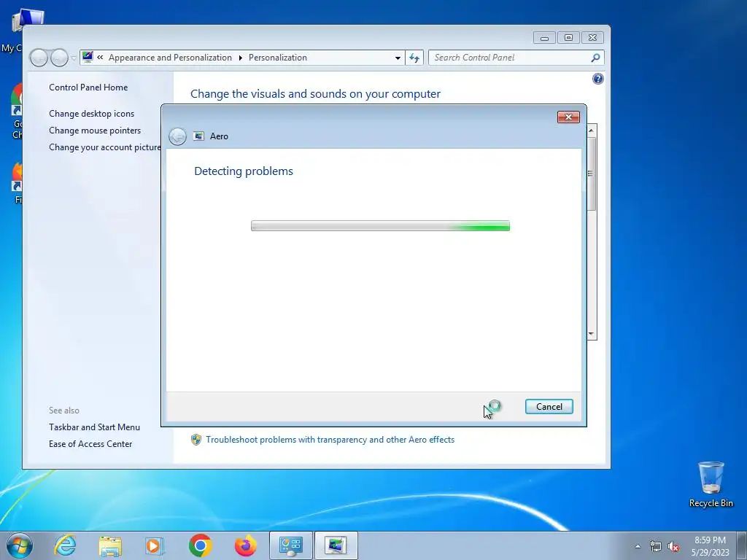This screenshot has width=747, height=560.
Task: Launch Firefox from taskbar
Action: tap(245, 545)
